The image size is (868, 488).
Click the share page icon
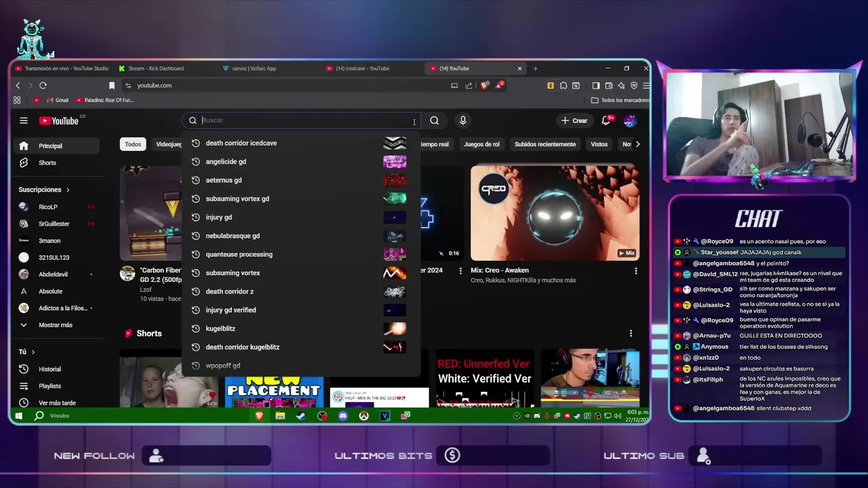pyautogui.click(x=469, y=85)
